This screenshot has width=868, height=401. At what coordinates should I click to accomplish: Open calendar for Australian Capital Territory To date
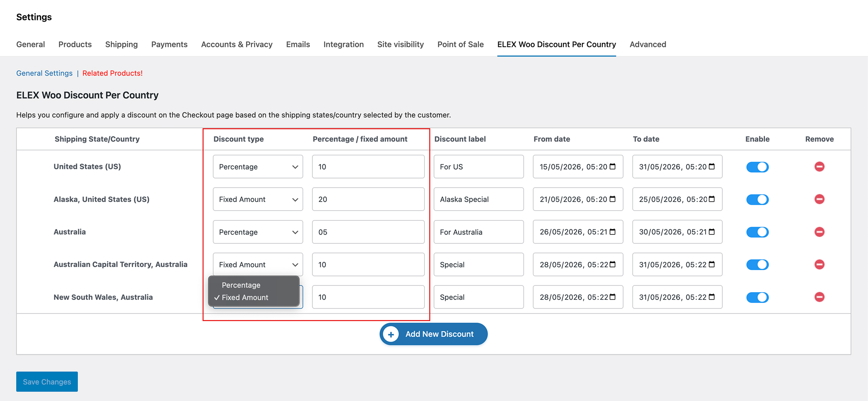[x=712, y=264]
